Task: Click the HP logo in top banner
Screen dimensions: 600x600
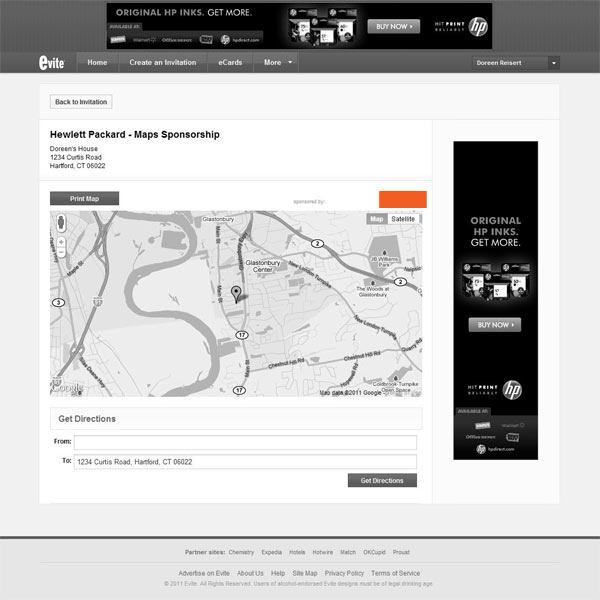Action: 478,27
